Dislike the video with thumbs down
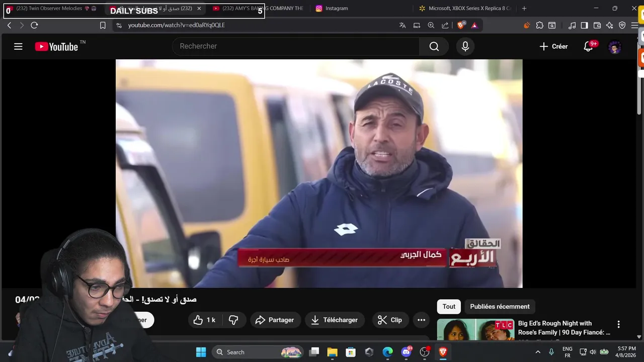644x362 pixels. [233, 320]
